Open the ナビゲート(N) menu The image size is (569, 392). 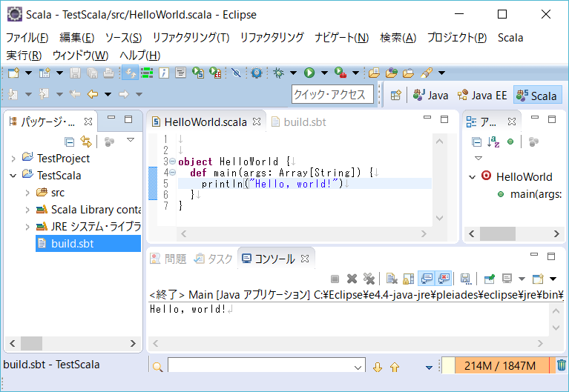(x=341, y=38)
